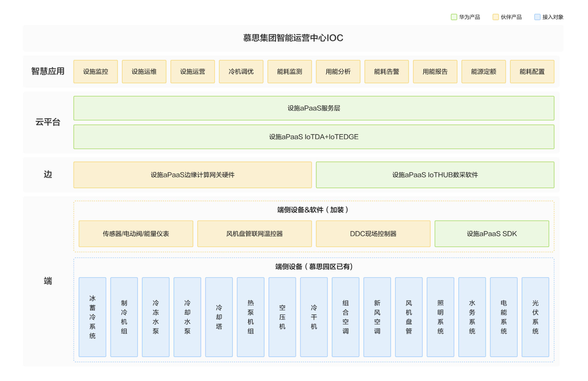Select the 设施运营 application box

point(193,72)
